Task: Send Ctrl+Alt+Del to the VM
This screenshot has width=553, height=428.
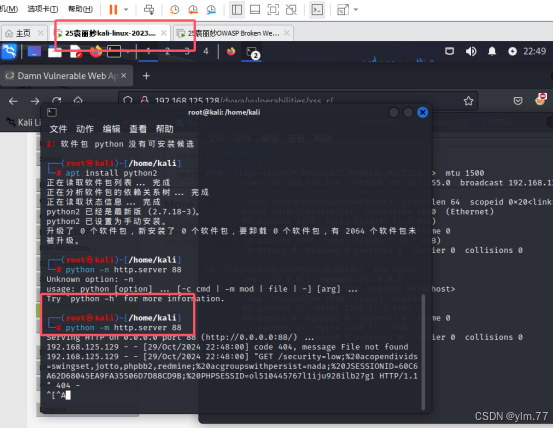Action: (149, 10)
